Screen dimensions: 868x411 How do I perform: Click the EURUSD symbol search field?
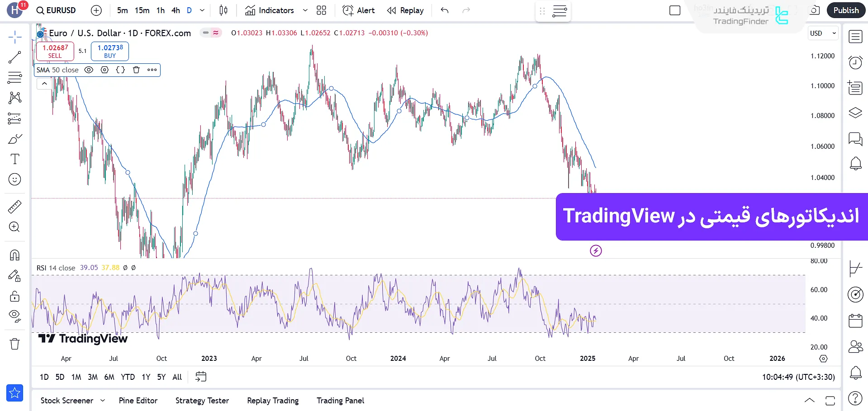click(57, 10)
